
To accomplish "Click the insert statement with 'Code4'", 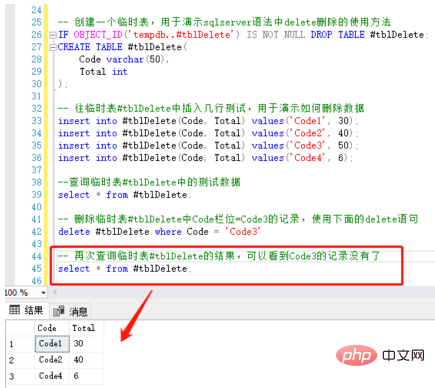I will click(x=205, y=158).
